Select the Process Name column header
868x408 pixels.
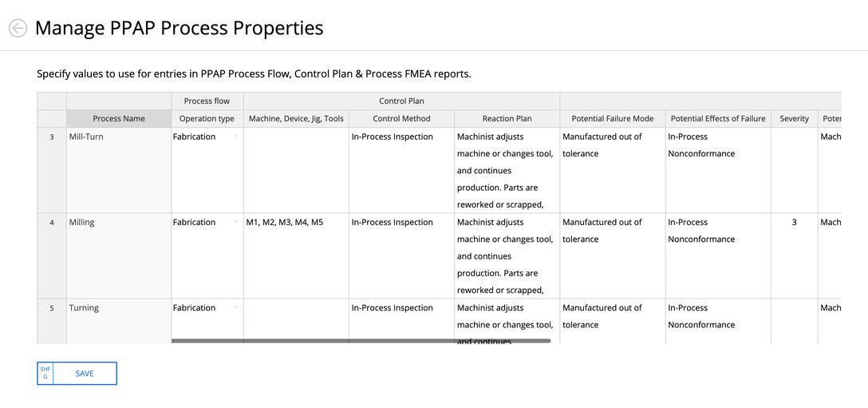coord(119,118)
